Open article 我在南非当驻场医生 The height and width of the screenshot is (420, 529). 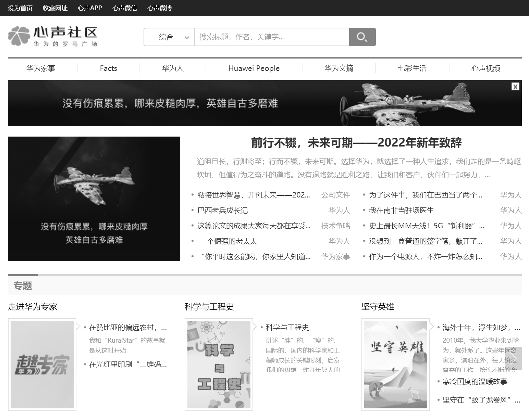coord(401,211)
